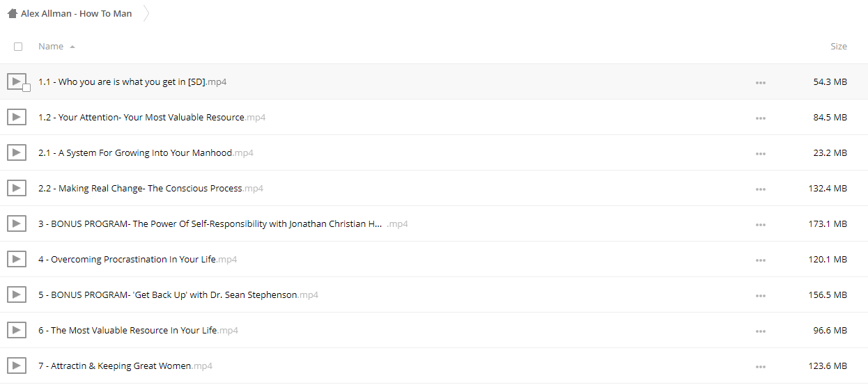Tick the checkbox on file 1.1 thumbnail
Screen dimensions: 868x385
26,88
